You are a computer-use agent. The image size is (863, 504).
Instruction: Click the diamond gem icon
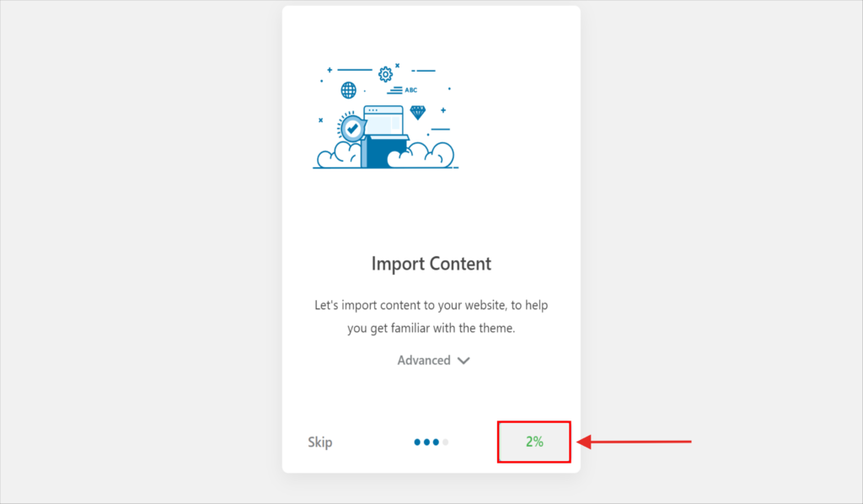coord(417,112)
